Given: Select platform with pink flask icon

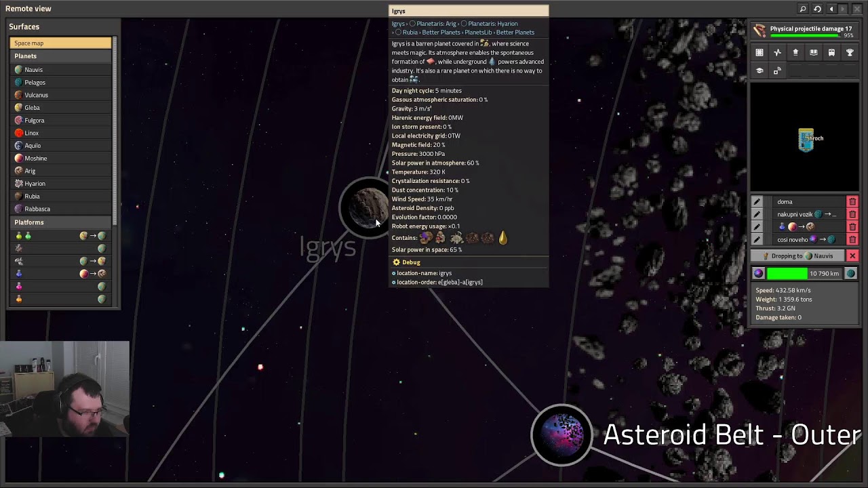Looking at the screenshot, I should click(60, 286).
